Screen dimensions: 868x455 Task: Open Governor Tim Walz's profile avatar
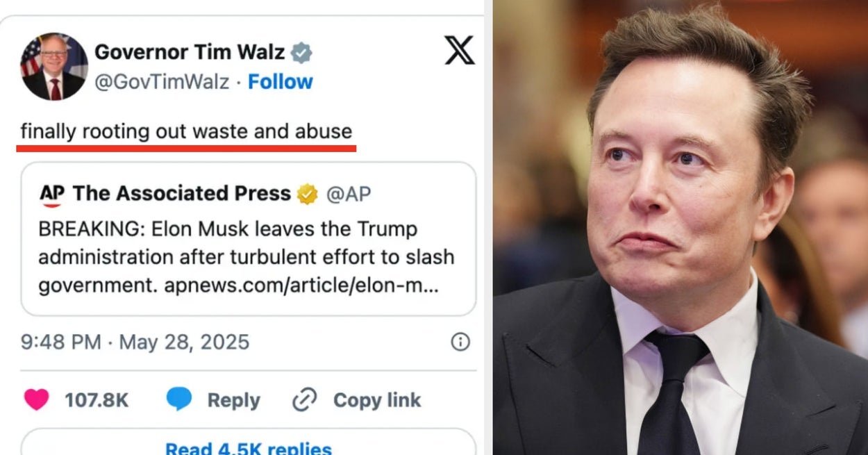click(53, 67)
